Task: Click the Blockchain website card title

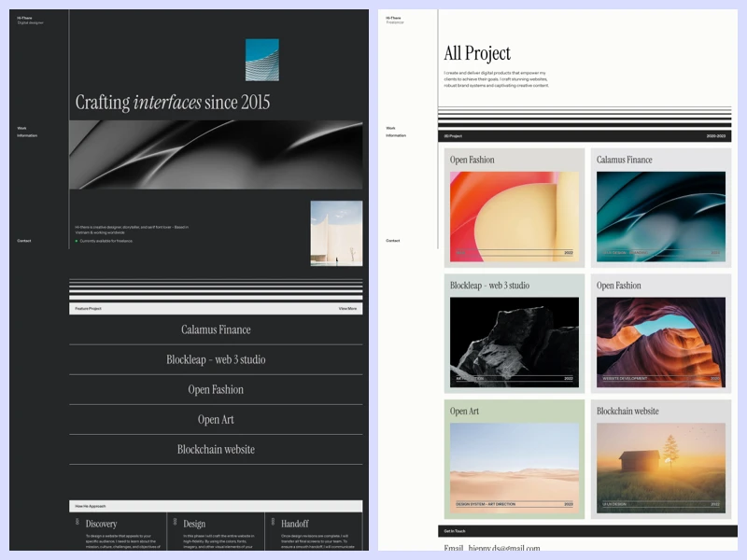Action: pos(627,412)
